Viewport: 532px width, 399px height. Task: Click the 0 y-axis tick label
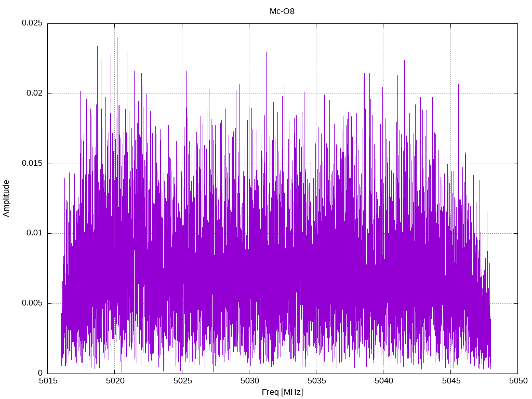[41, 373]
